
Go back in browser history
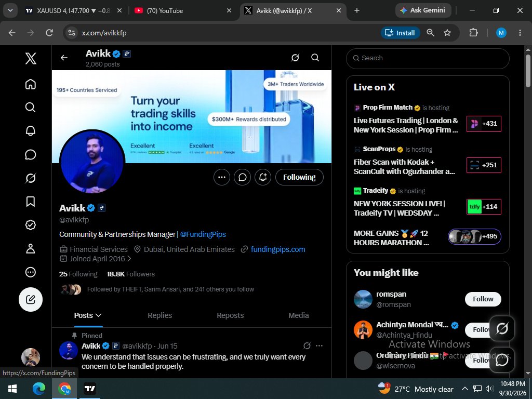[12, 33]
